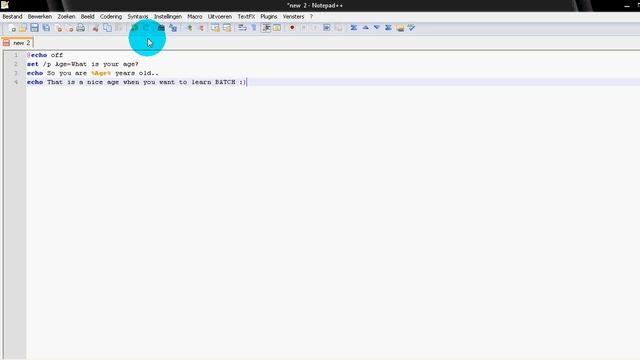Click line number 4 in margin
Viewport: 640px width, 360px height.
16,82
